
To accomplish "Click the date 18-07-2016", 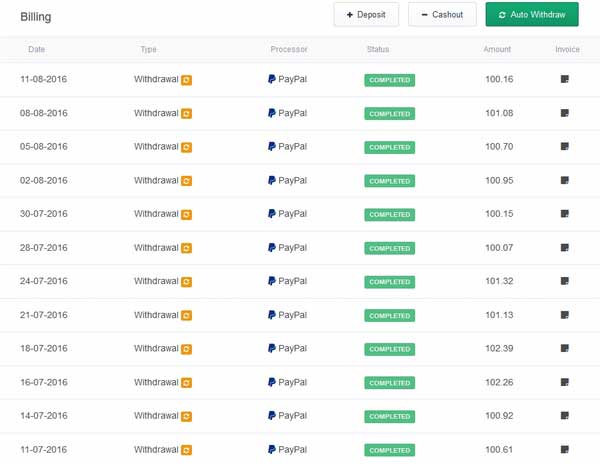I will [x=43, y=348].
